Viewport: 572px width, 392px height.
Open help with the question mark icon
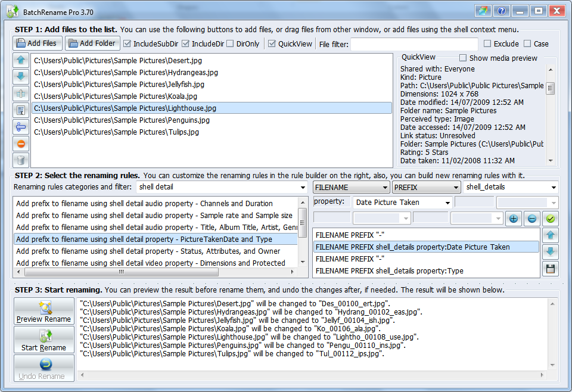[502, 11]
